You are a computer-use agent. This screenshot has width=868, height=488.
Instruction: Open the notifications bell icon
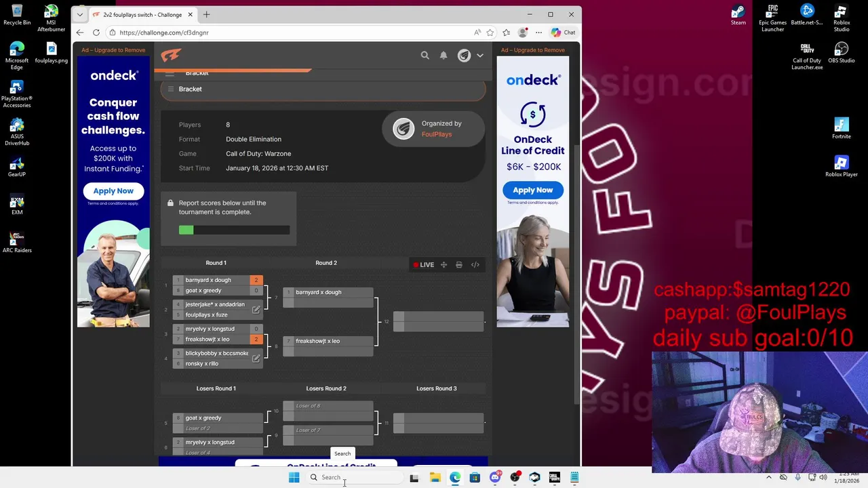(443, 56)
